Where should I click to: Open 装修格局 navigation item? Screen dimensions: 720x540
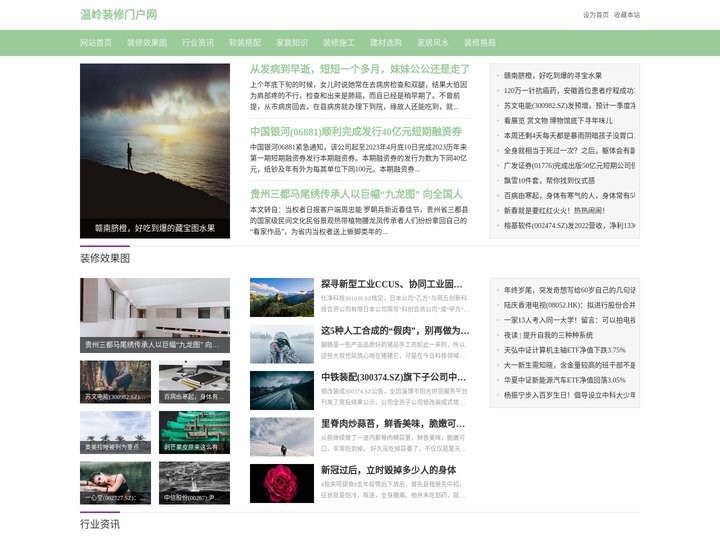[480, 43]
